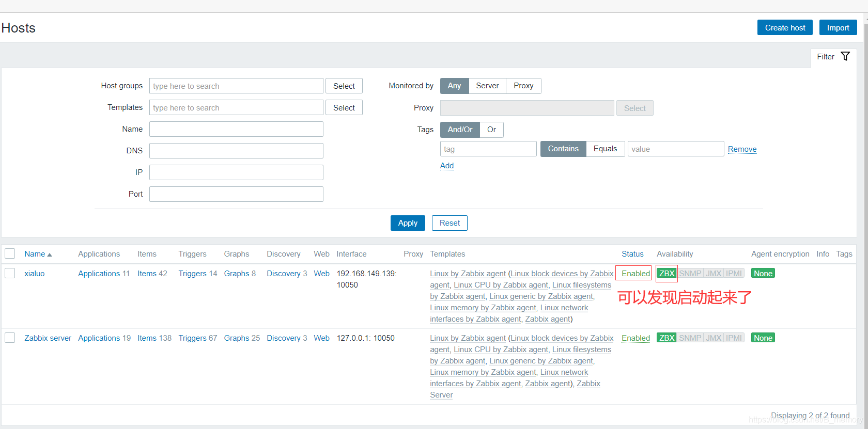The image size is (868, 429).
Task: Tick the Zabbix server host checkbox
Action: (x=10, y=338)
